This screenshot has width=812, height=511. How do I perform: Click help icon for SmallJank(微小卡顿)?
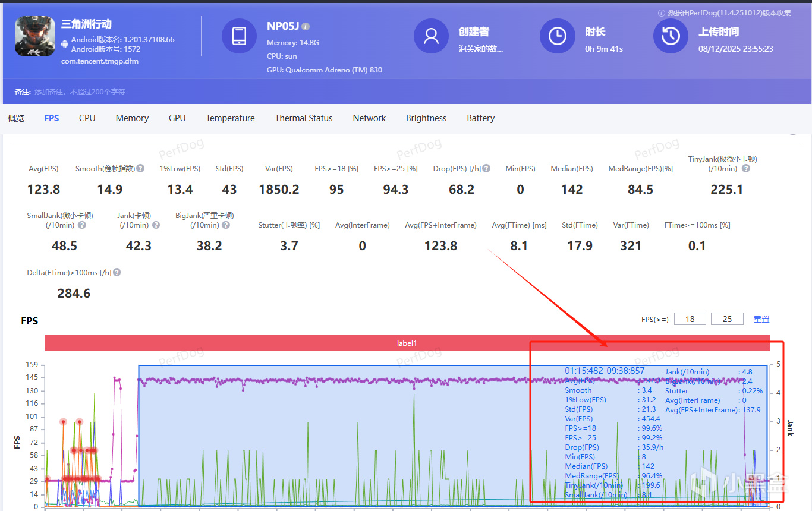82,225
